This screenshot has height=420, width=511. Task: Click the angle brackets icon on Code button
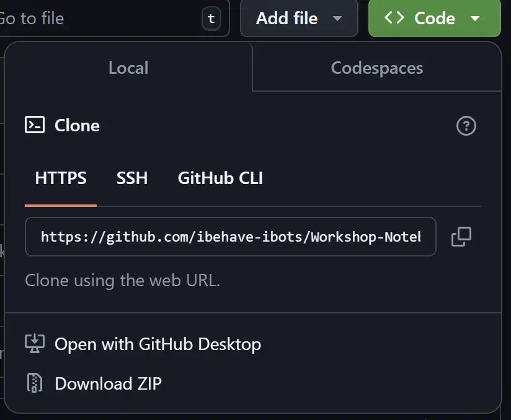click(394, 18)
